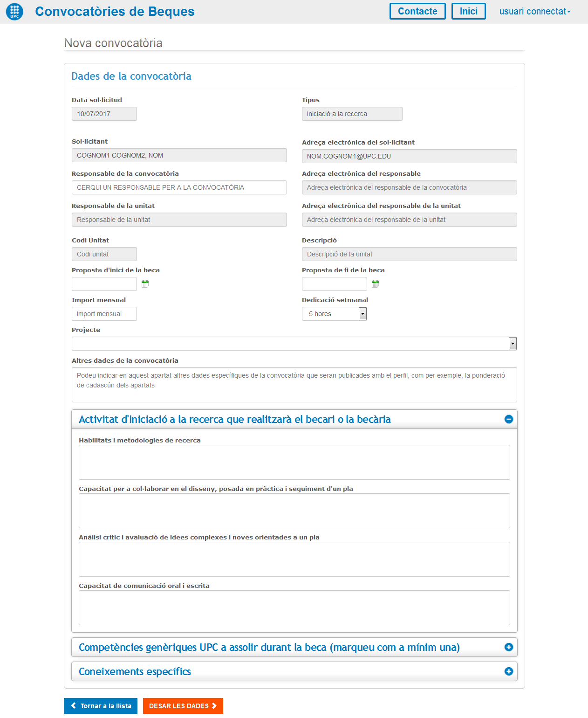Click the UPC logo icon
Screen dimensions: 588x718
pos(14,12)
